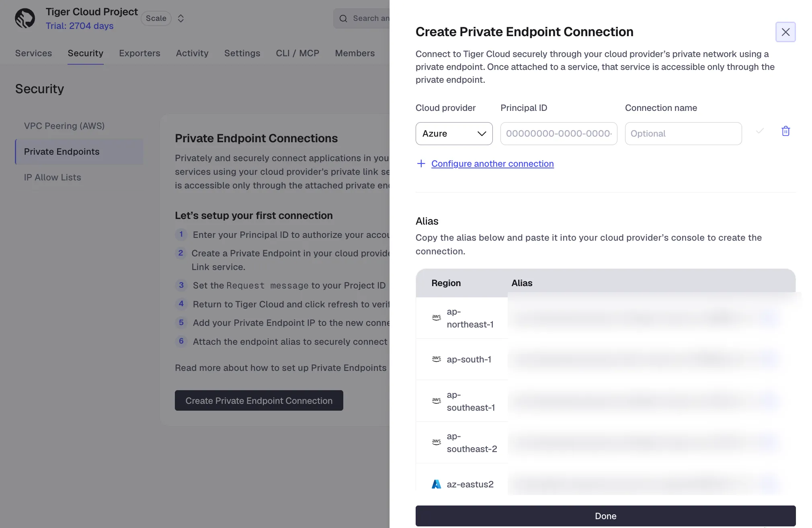Click Trial: 2704 days link
Screen dimensions: 812x528
[x=80, y=26]
